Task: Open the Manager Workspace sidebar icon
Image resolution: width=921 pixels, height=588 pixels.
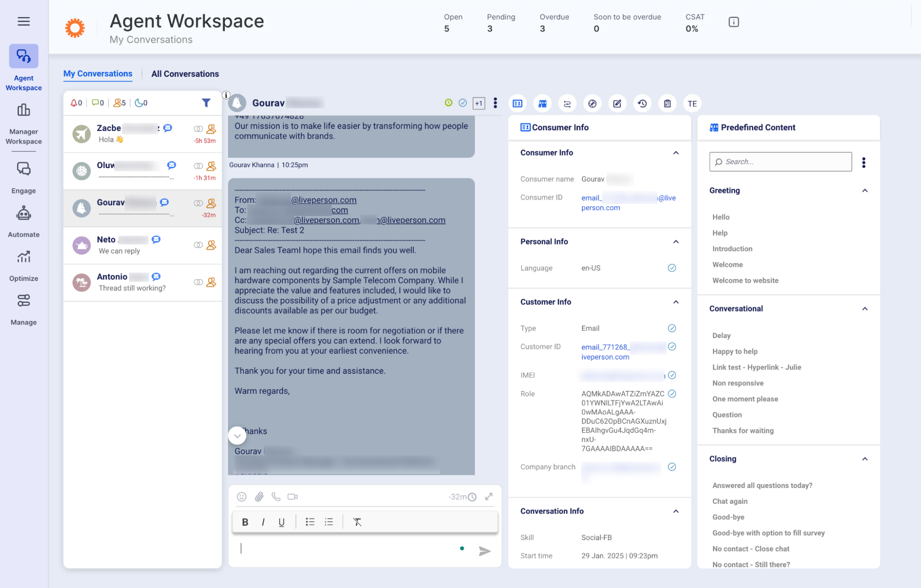Action: click(23, 111)
